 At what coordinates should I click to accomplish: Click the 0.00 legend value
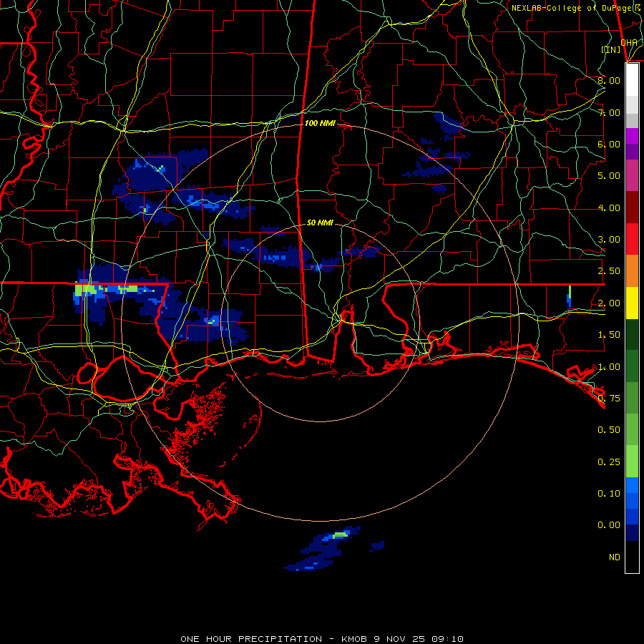[x=609, y=525]
